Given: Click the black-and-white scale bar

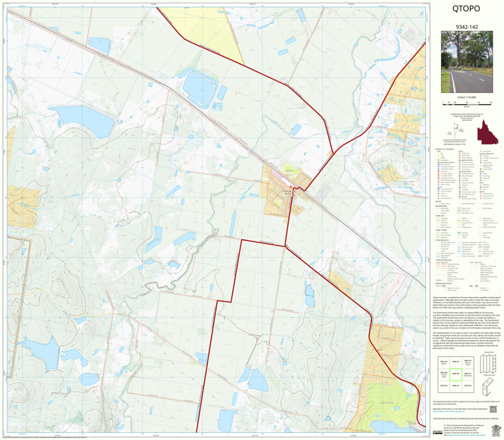Looking at the screenshot, I should (x=467, y=103).
